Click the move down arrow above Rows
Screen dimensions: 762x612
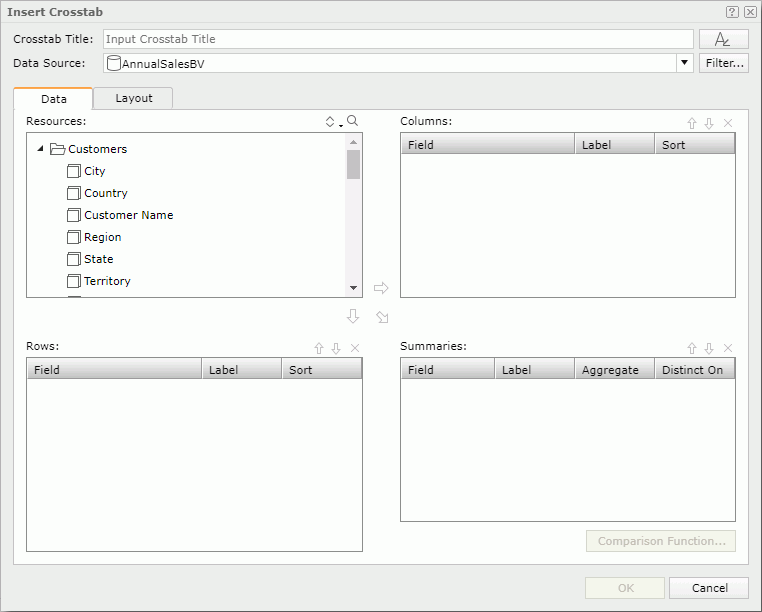point(336,348)
